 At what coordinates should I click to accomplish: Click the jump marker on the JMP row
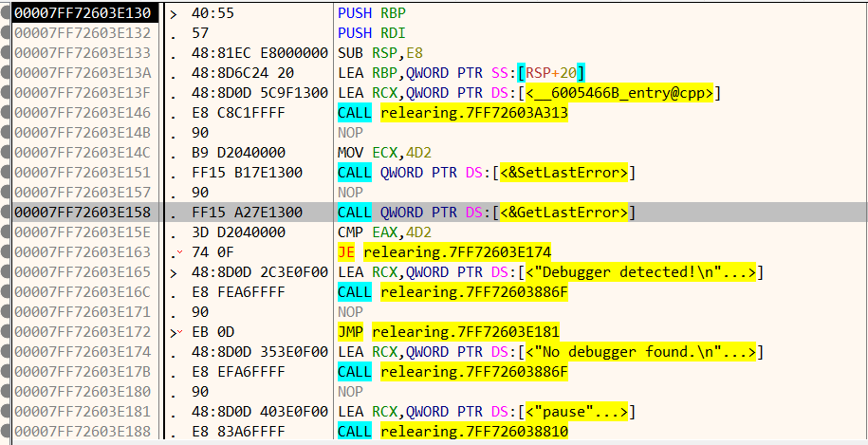[x=174, y=332]
